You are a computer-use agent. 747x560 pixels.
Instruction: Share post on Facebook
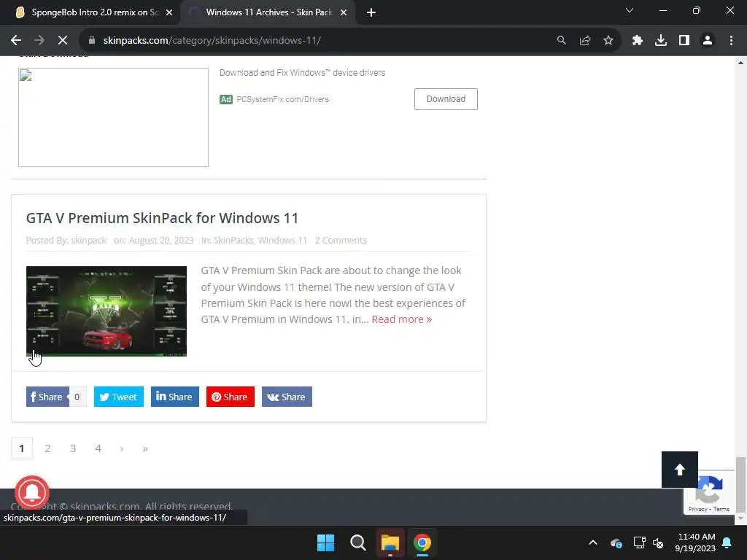pyautogui.click(x=47, y=397)
